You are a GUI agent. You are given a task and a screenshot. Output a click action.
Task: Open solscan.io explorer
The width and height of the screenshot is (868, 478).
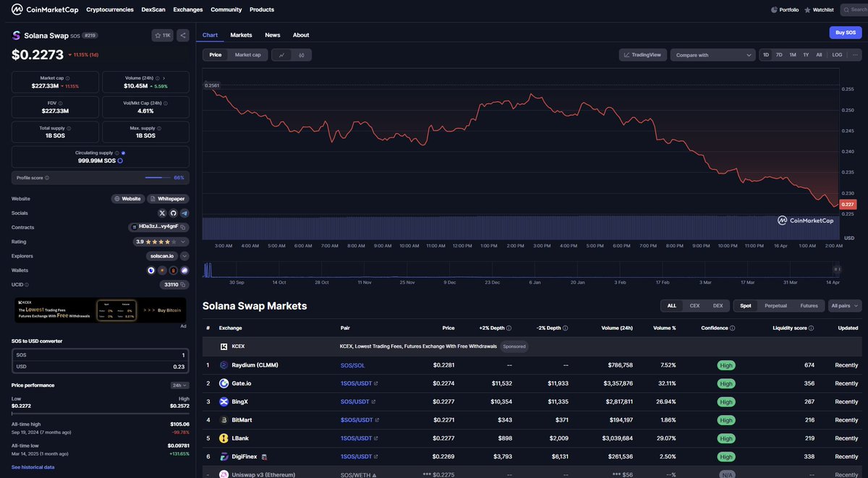[x=162, y=256]
